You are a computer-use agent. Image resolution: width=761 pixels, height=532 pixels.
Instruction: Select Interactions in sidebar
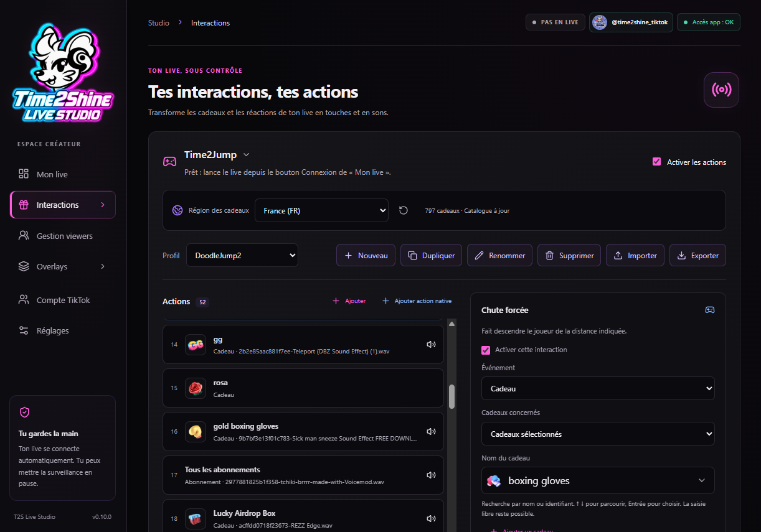pyautogui.click(x=63, y=205)
